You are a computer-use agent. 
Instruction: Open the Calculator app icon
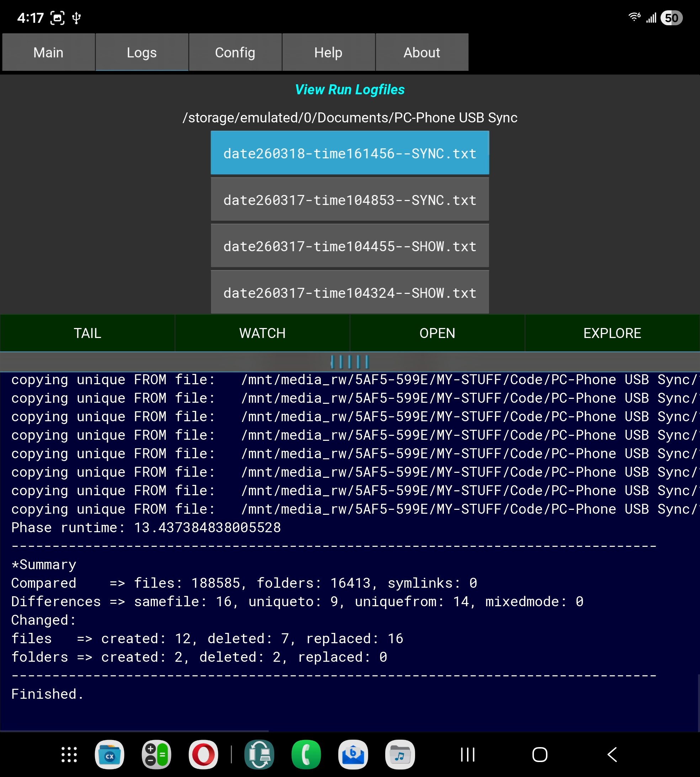coord(157,755)
